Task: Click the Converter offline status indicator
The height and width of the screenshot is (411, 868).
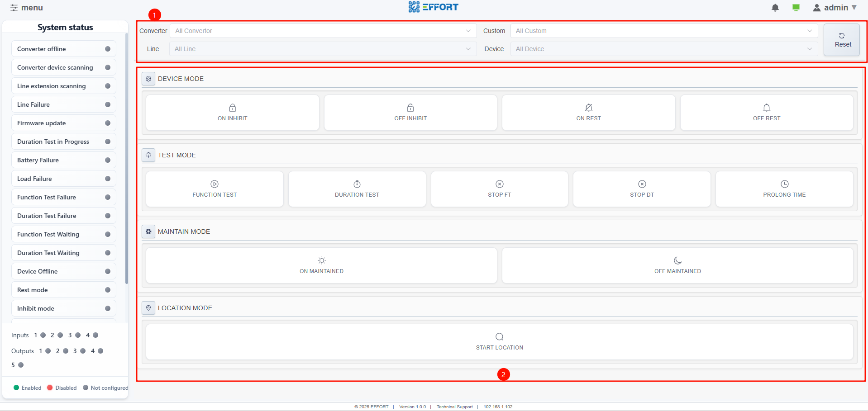Action: pyautogui.click(x=108, y=49)
